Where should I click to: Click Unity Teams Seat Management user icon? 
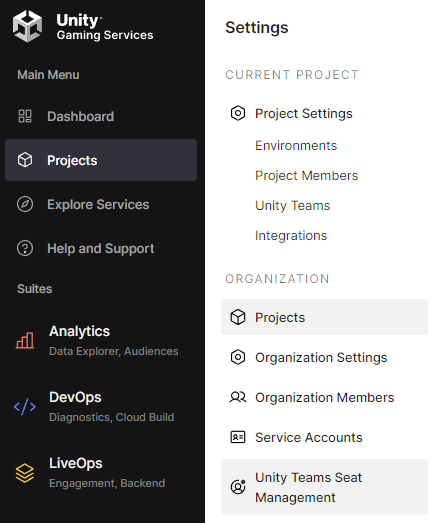(238, 487)
